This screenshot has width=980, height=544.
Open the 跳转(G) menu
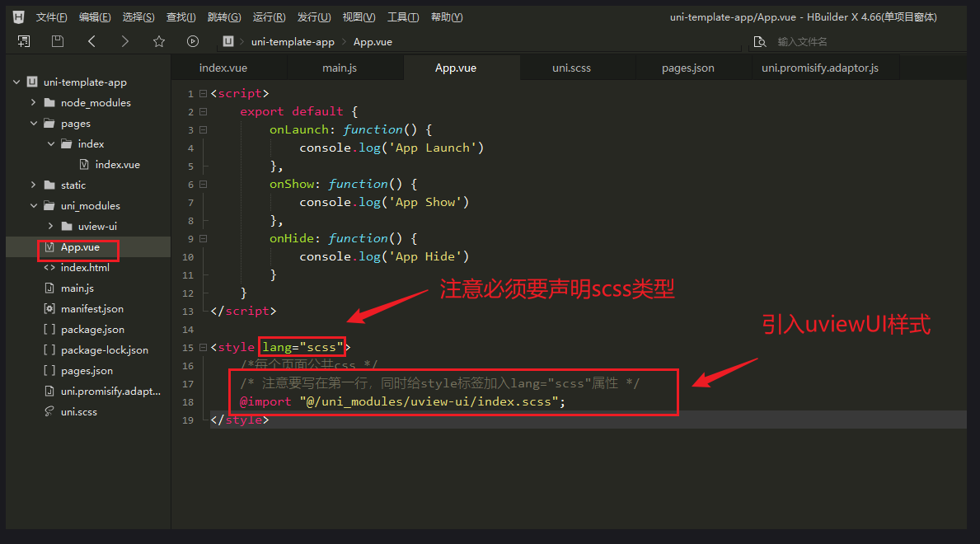223,16
